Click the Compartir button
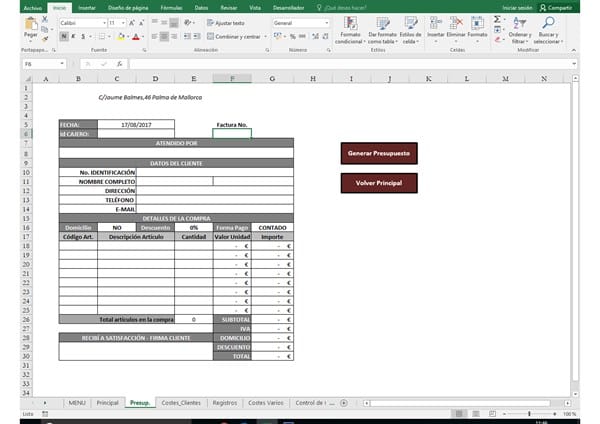Viewport: 600px width, 424px height. 556,8
